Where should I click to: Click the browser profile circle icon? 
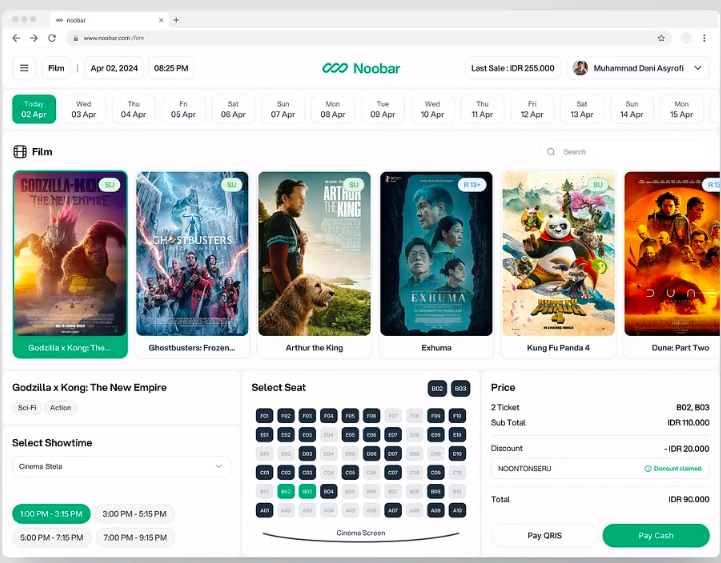point(686,38)
